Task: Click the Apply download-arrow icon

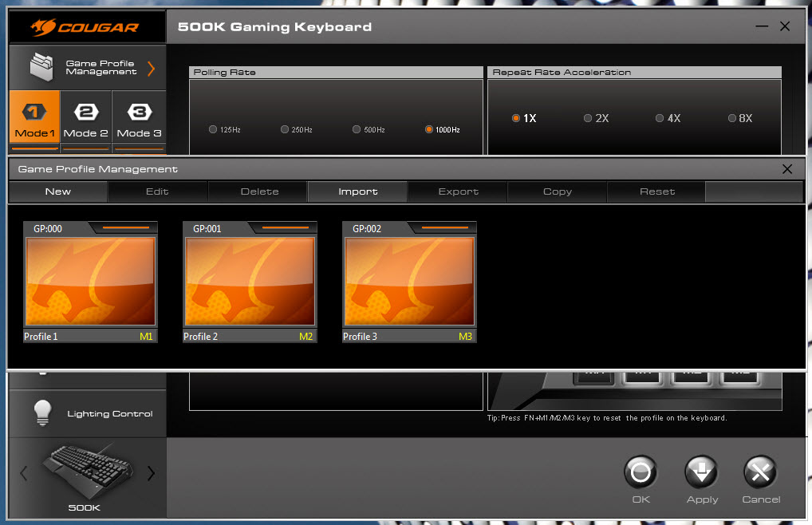Action: (x=701, y=472)
